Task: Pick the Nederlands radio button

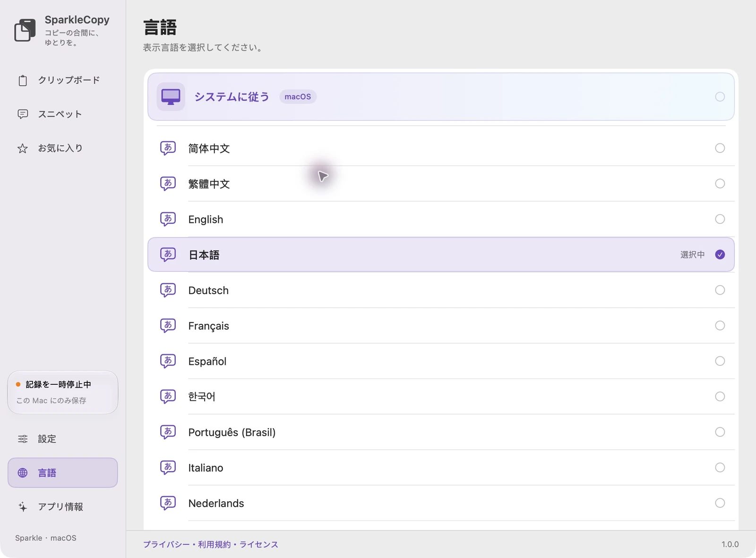Action: coord(720,503)
